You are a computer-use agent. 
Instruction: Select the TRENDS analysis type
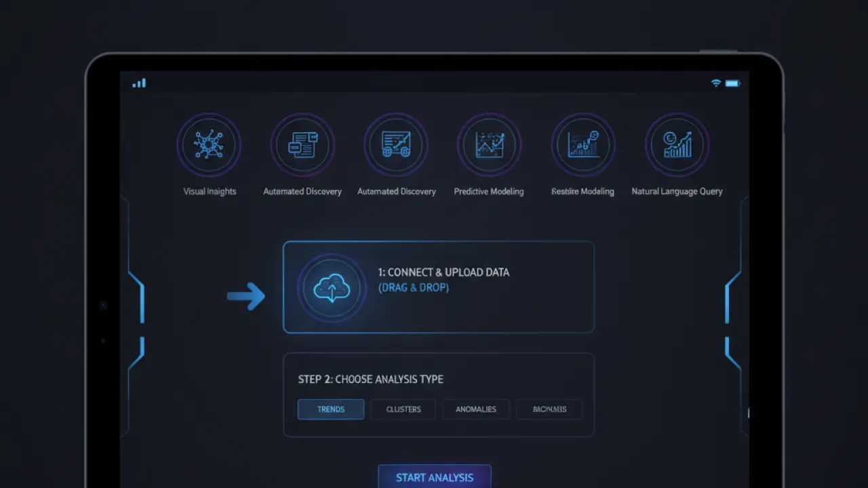pos(331,409)
